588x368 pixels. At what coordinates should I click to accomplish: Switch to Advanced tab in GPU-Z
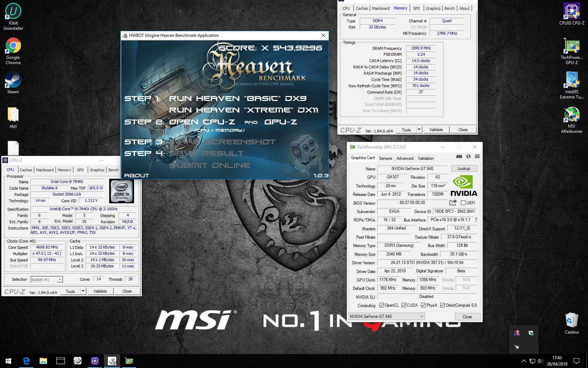pyautogui.click(x=405, y=158)
